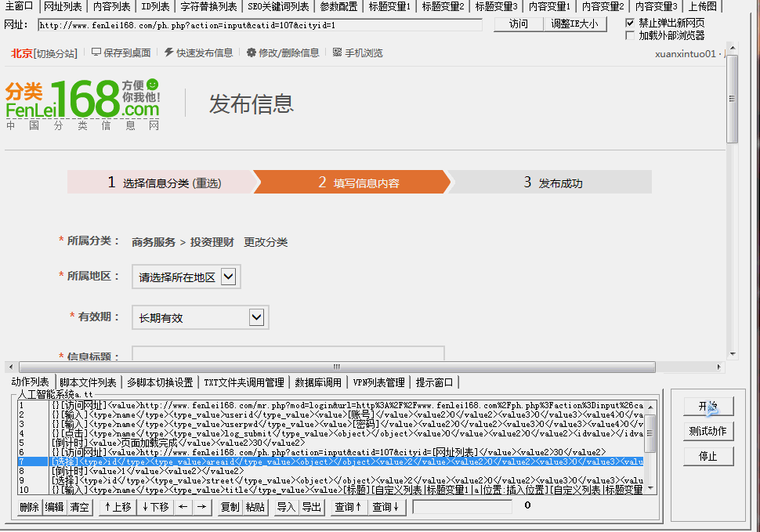
Task: Click the 网址 URL input field
Action: tap(260, 25)
